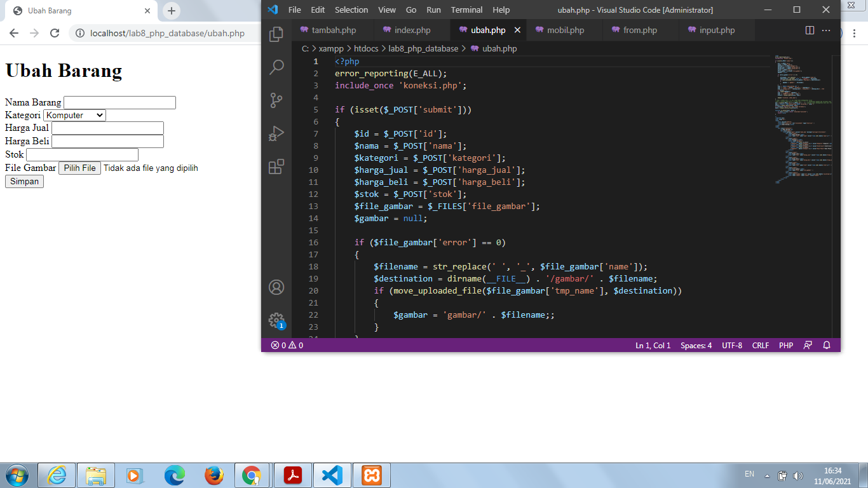
Task: Click the browser back arrow
Action: coord(14,33)
